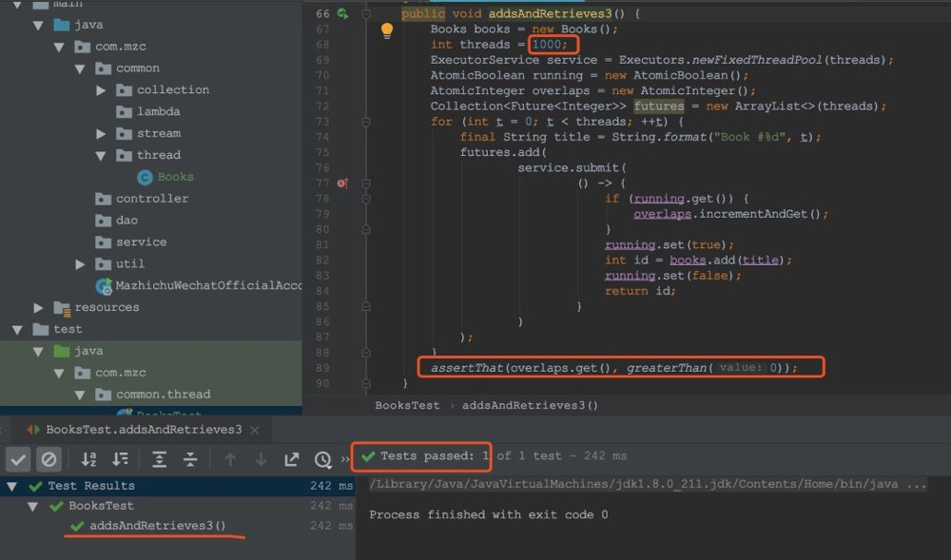Click the run test gutter icon at line 66
The image size is (951, 560).
(x=342, y=13)
